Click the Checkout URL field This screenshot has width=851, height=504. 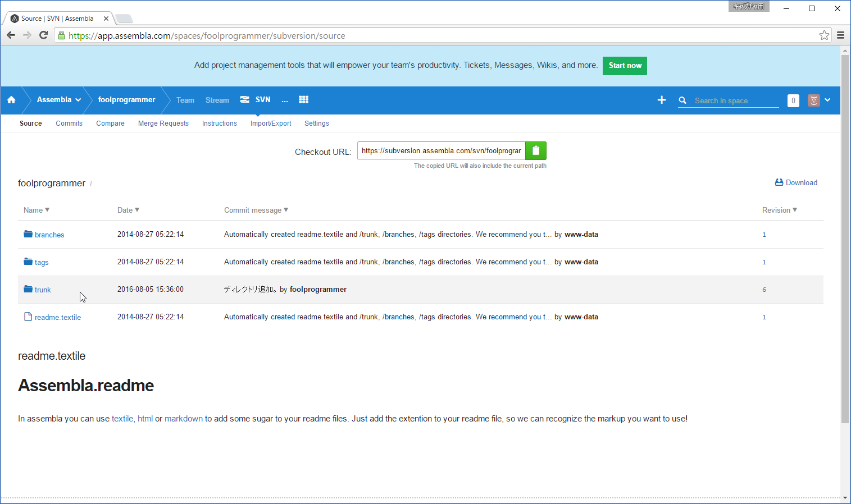coord(442,150)
